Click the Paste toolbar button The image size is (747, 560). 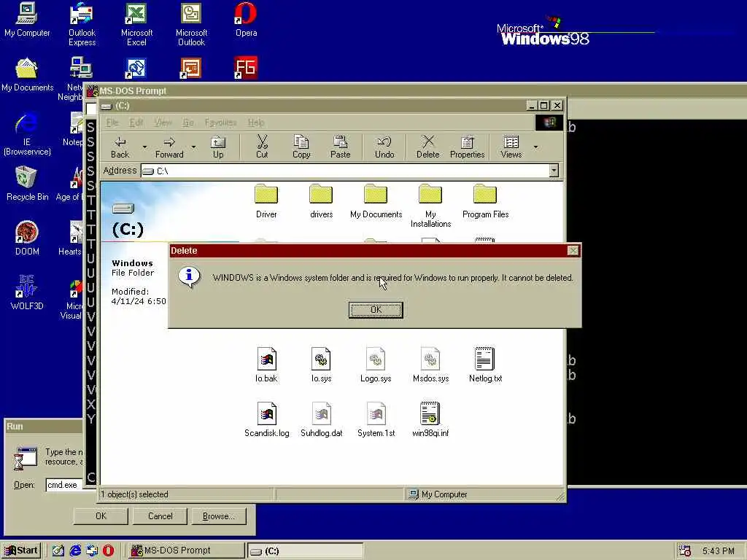click(x=340, y=147)
